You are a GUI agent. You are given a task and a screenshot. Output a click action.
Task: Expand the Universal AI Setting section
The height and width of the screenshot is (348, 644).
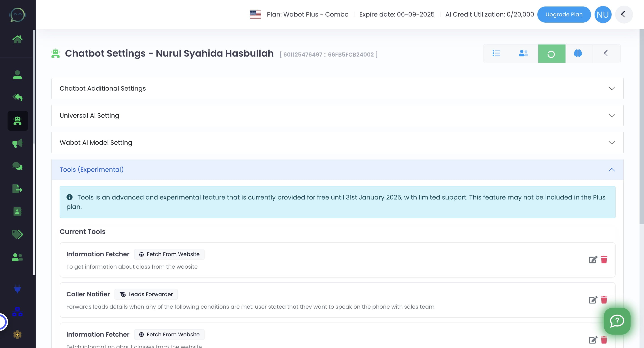coord(612,115)
